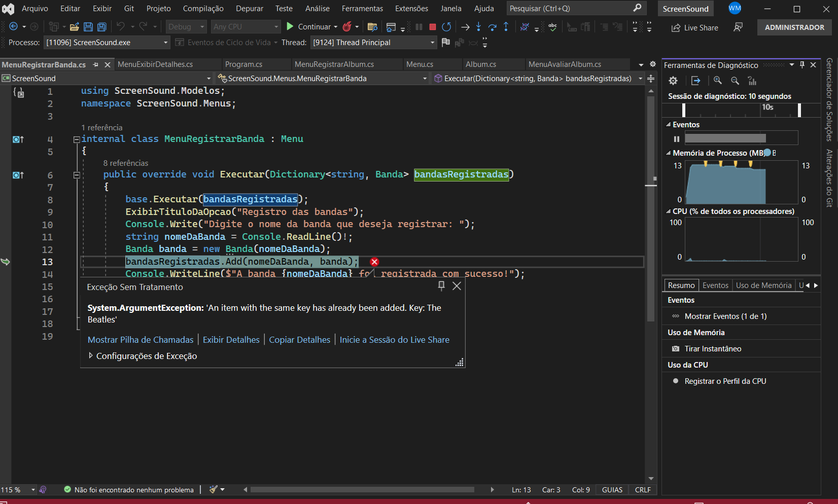Viewport: 838px width, 504px height.
Task: Click the red exception error icon
Action: pos(374,262)
